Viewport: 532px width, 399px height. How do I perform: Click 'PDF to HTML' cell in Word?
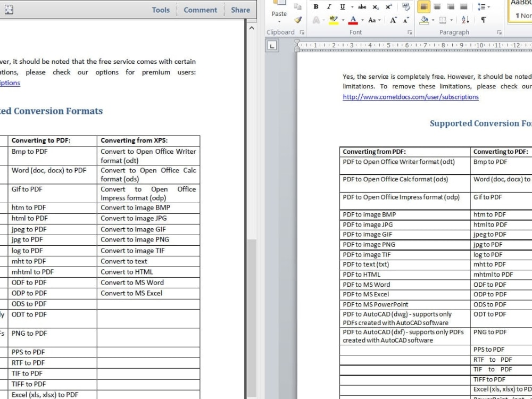[405, 275]
